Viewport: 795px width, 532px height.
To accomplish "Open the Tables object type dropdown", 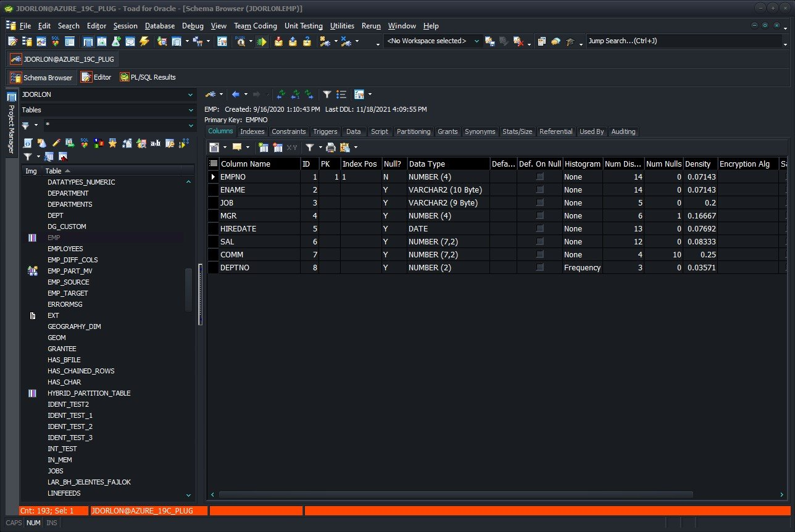I will tap(190, 110).
